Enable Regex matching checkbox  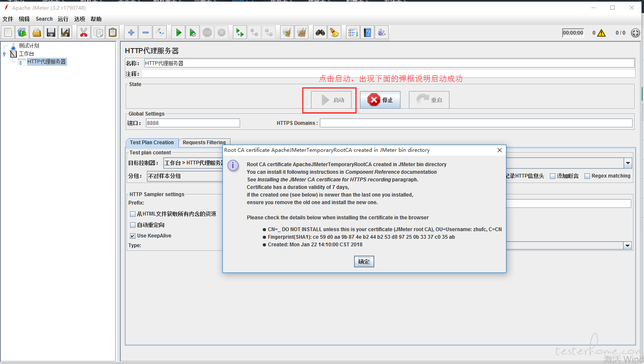(587, 176)
